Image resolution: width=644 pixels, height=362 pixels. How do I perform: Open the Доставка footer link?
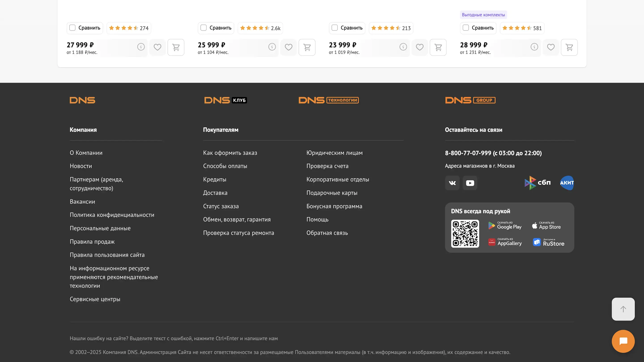pyautogui.click(x=215, y=193)
